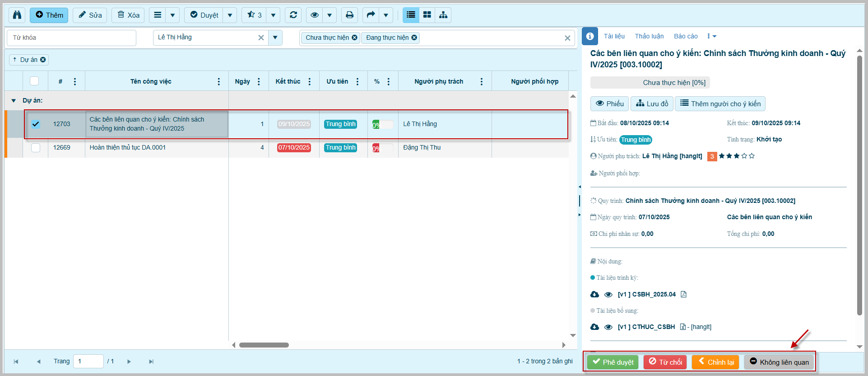Download the CSBH_2025.04 document

[x=594, y=294]
